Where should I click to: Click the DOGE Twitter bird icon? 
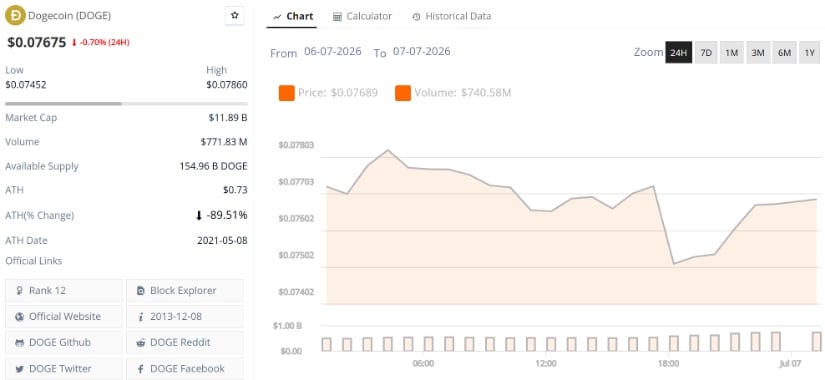pos(19,369)
